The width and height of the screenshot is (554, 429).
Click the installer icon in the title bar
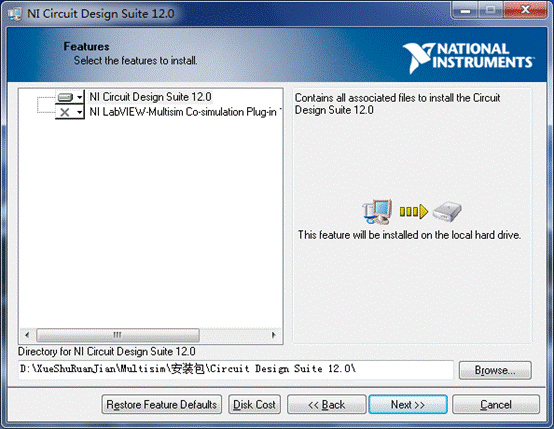click(x=15, y=14)
